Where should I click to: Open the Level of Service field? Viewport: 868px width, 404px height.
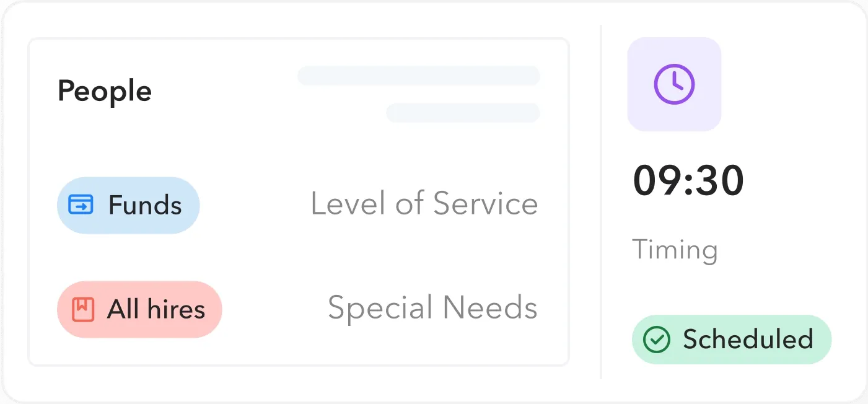424,204
